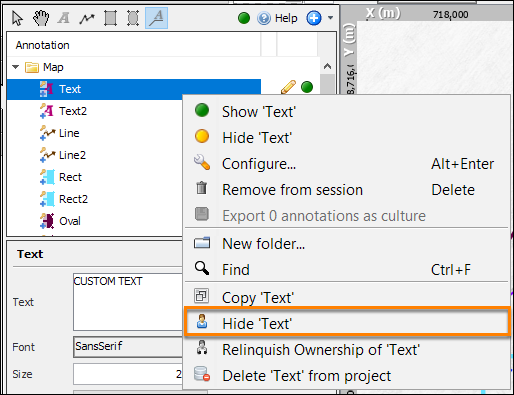Open the SansSerif font dropdown

[x=128, y=347]
